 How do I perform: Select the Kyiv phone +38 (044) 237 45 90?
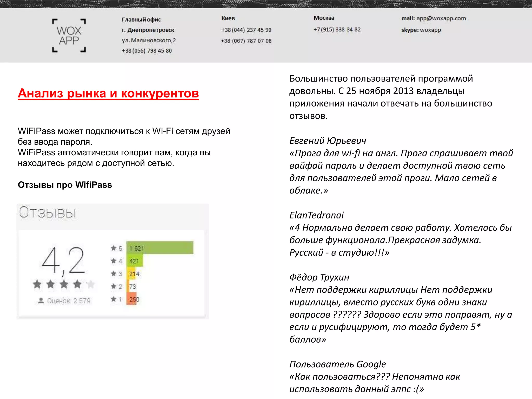click(246, 30)
